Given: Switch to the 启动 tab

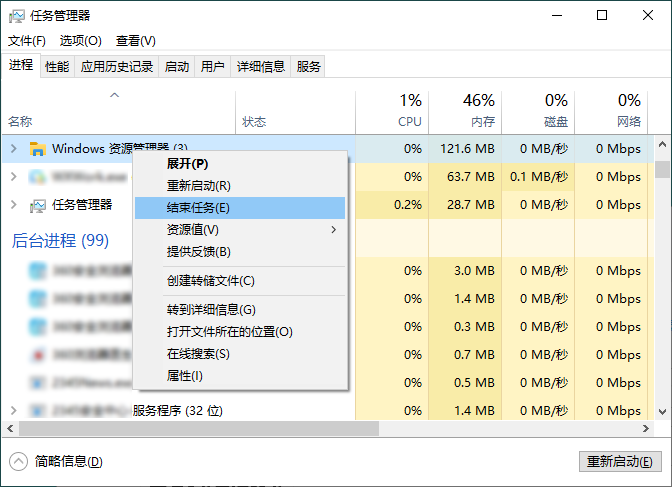Looking at the screenshot, I should (x=177, y=66).
